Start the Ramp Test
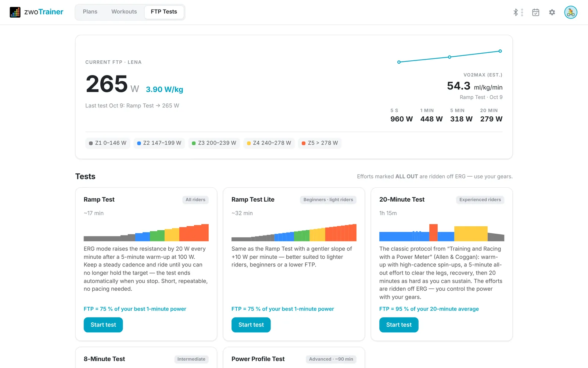 pos(103,325)
